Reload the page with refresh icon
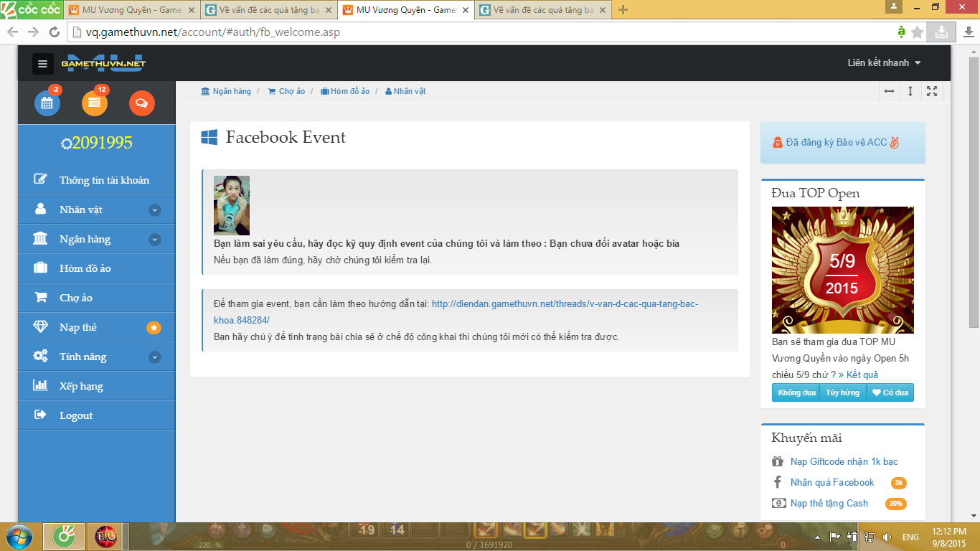 54,32
